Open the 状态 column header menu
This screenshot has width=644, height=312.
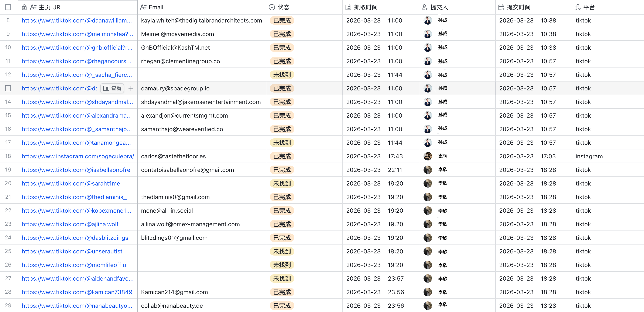pos(283,7)
